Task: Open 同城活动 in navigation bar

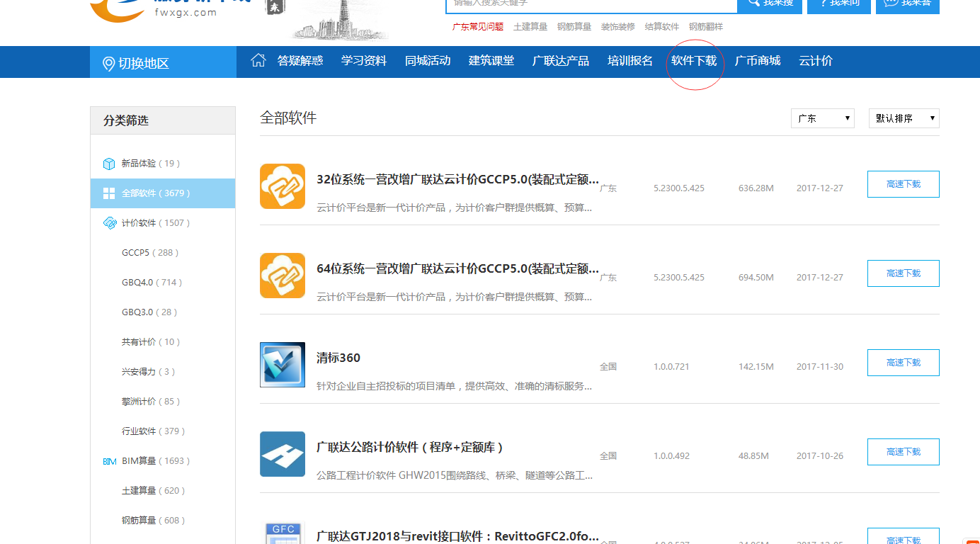Action: (x=428, y=61)
